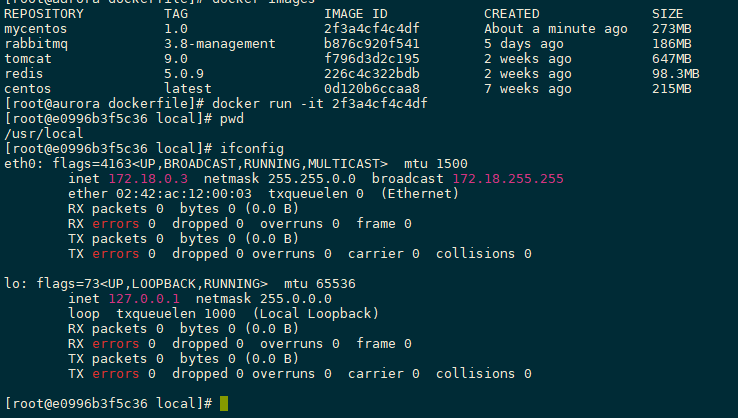The image size is (738, 418).
Task: Click the green terminal cursor block
Action: coord(224,403)
